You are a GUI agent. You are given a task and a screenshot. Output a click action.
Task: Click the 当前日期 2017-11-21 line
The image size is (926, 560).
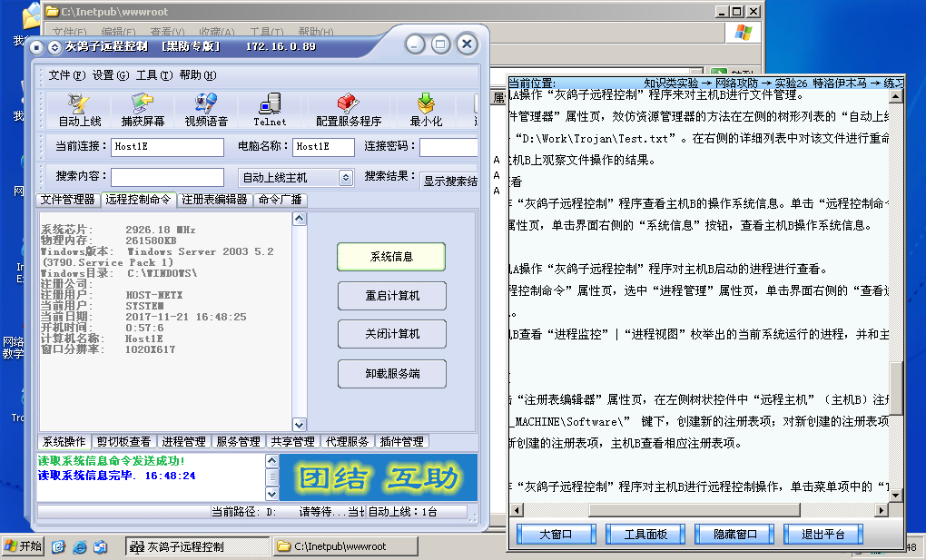143,317
